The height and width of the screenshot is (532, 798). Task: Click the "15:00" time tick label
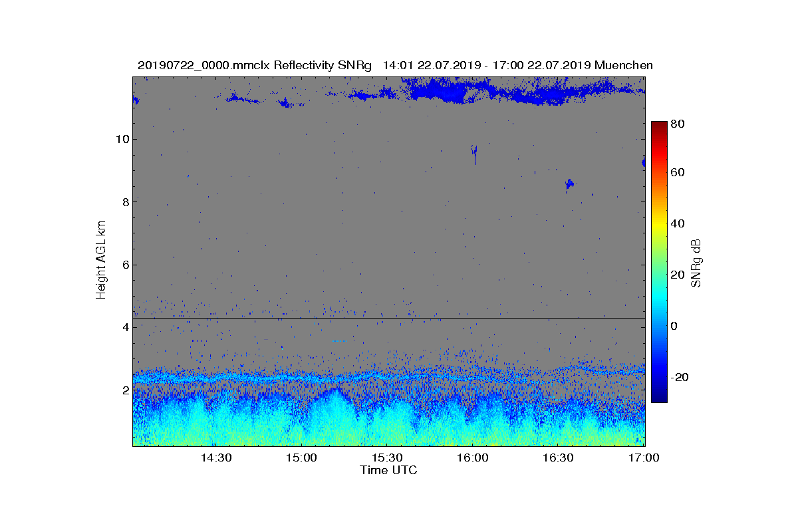(301, 458)
